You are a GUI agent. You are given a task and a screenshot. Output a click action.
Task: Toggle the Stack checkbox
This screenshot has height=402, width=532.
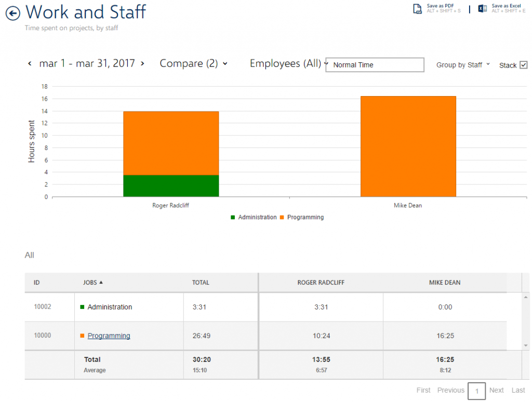(x=524, y=65)
